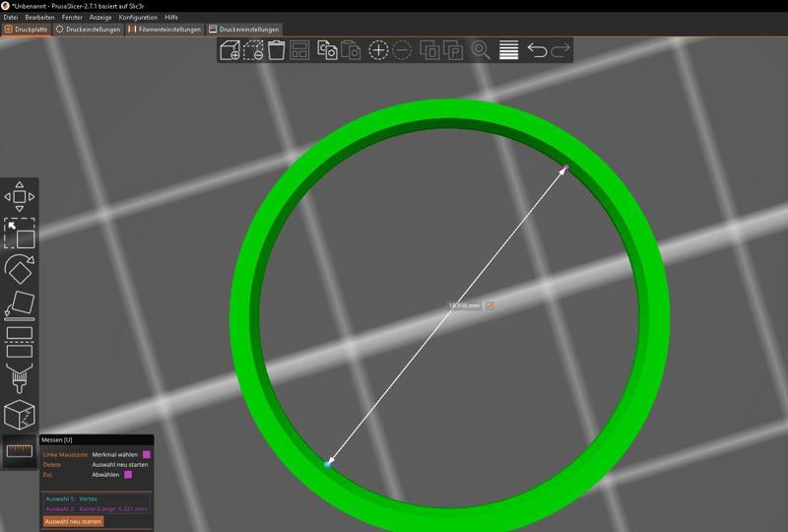Image resolution: width=788 pixels, height=532 pixels.
Task: Click the Esc shortcut label in Messen panel
Action: click(x=47, y=475)
